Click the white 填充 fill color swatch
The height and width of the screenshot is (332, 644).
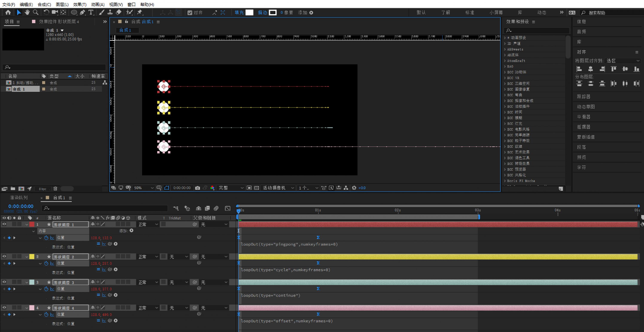coord(249,12)
